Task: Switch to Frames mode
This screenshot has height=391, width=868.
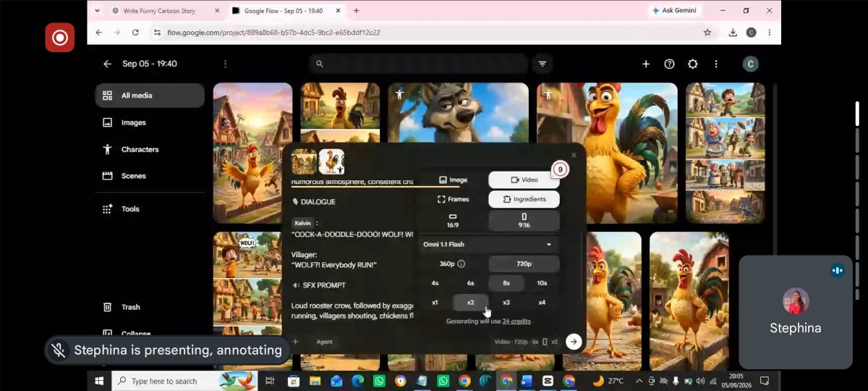Action: pyautogui.click(x=453, y=199)
